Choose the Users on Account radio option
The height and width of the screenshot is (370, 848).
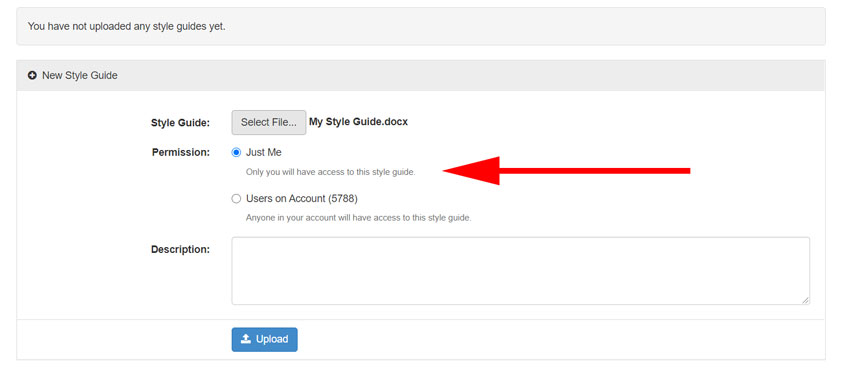[x=236, y=199]
